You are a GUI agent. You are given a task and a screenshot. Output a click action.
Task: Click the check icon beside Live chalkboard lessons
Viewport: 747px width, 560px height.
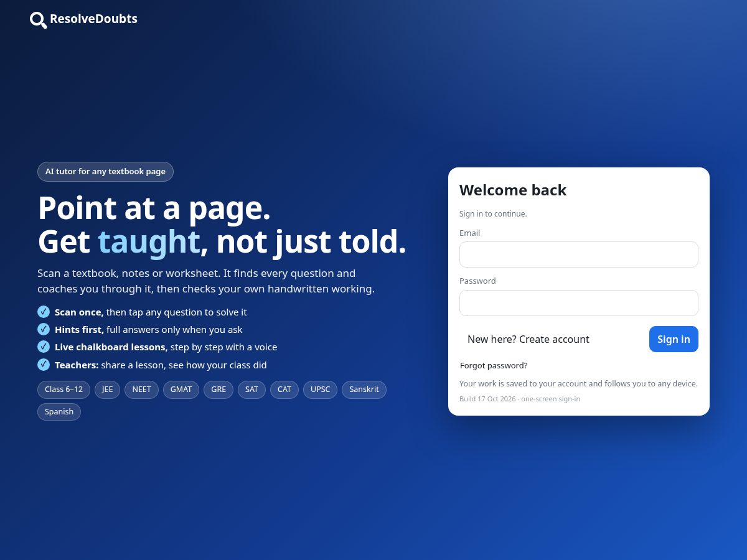click(44, 347)
